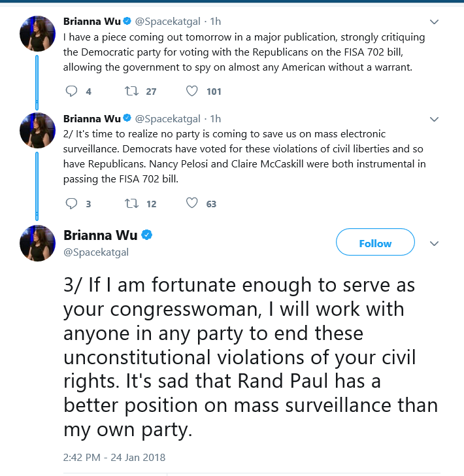This screenshot has height=476, width=464.
Task: Like the first tweet with 101 likes
Action: pos(191,91)
